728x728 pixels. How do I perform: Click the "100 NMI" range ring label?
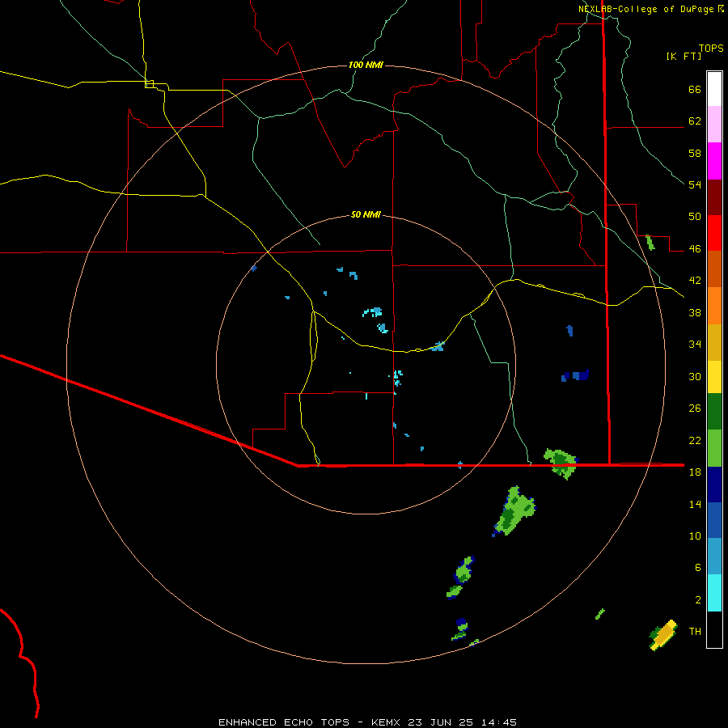(366, 65)
